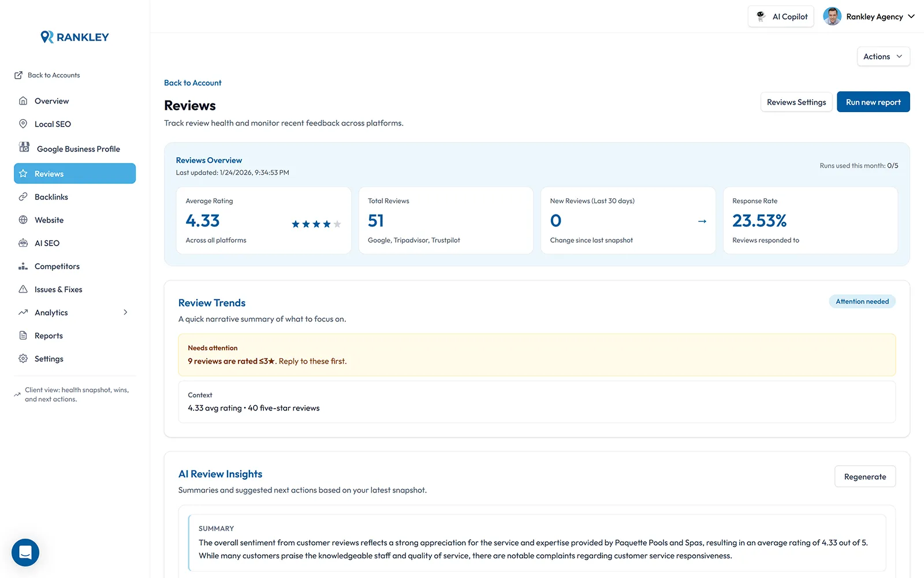Select Overview in the sidebar
This screenshot has width=924, height=578.
tap(51, 101)
